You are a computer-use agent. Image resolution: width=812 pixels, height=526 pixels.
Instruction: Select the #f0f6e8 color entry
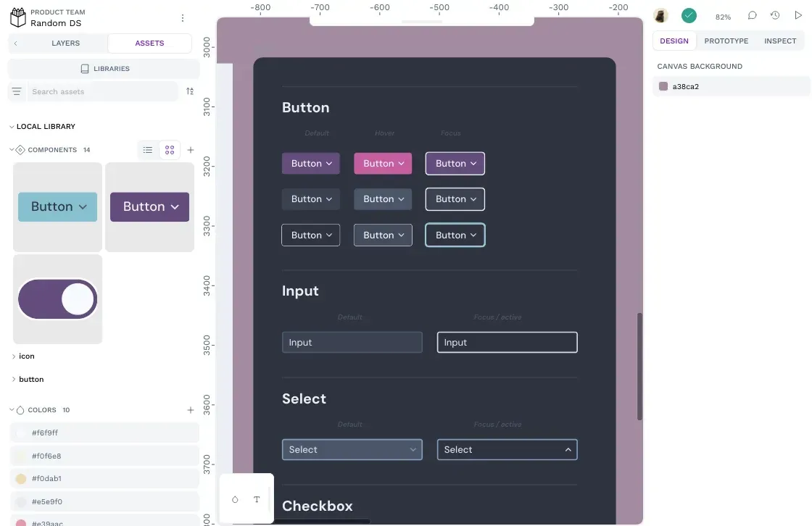click(104, 456)
